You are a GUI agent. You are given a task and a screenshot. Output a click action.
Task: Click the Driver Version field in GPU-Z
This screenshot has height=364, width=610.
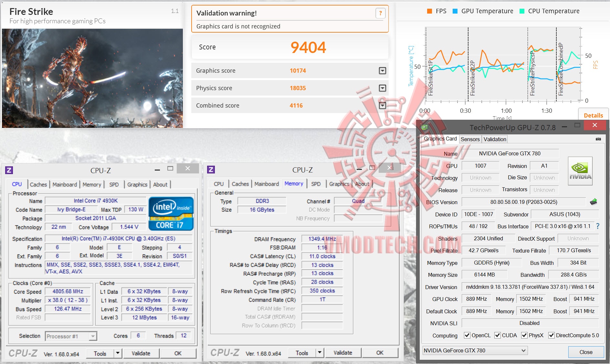pos(530,287)
